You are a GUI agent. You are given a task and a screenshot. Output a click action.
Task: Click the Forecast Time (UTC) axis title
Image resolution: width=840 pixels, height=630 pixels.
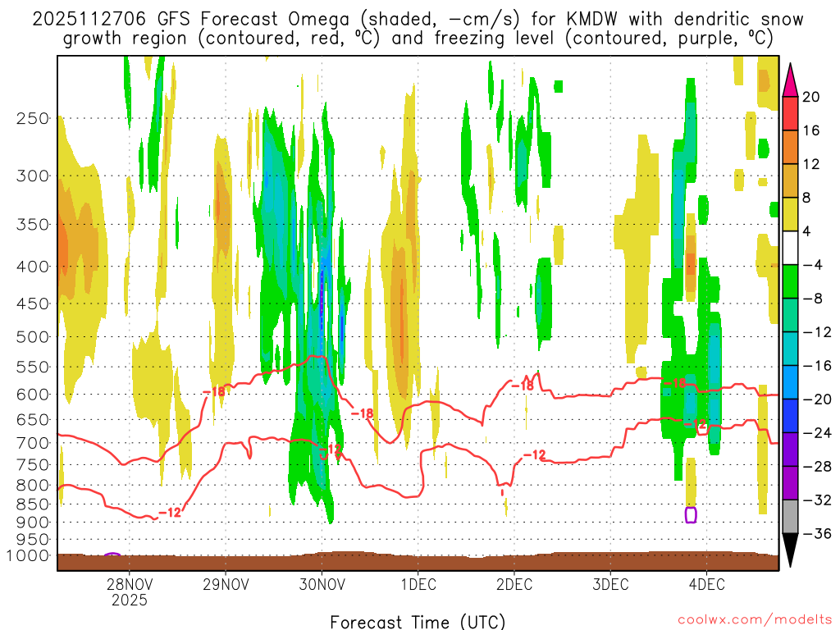(x=418, y=622)
